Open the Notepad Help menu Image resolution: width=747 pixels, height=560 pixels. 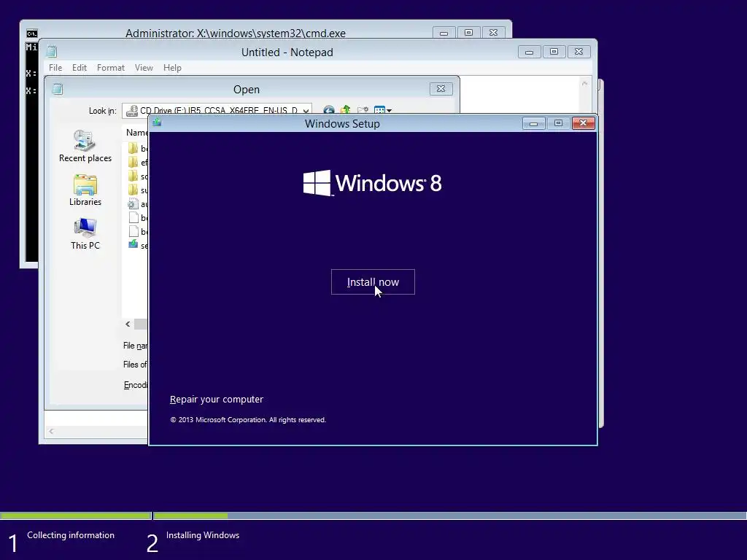(x=172, y=68)
